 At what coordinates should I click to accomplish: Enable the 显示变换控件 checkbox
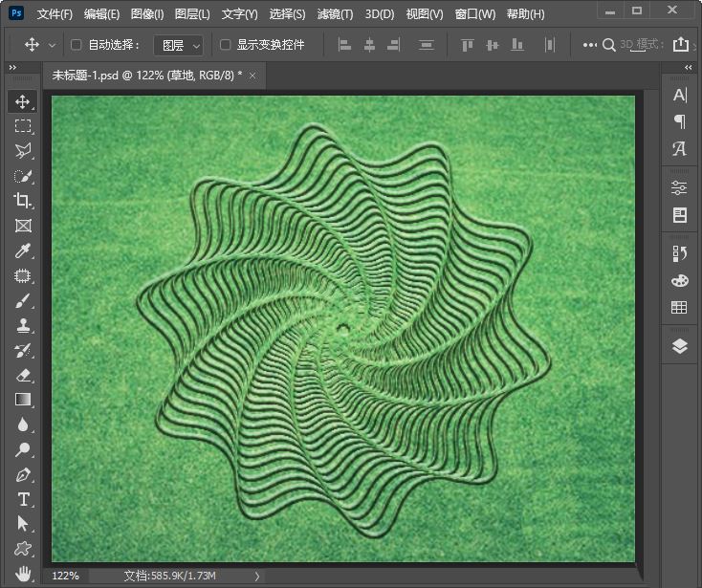coord(225,44)
